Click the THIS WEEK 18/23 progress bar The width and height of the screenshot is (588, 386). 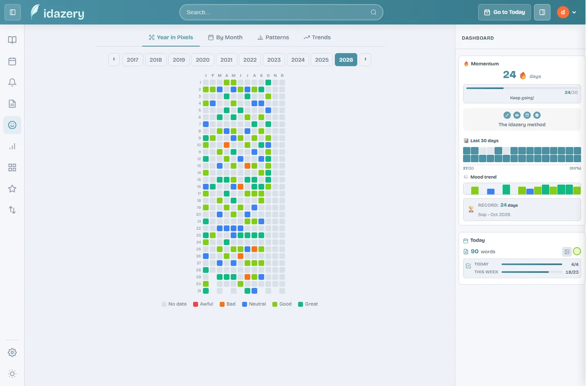click(532, 272)
